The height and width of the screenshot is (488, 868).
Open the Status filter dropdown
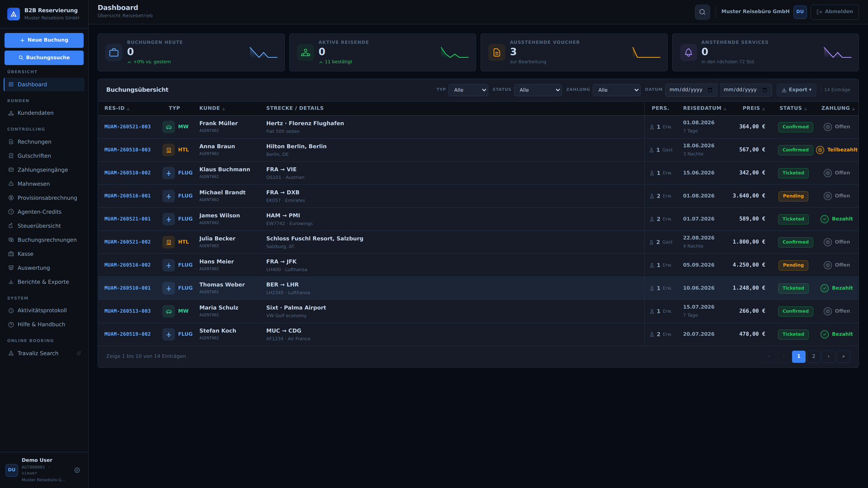click(x=538, y=90)
